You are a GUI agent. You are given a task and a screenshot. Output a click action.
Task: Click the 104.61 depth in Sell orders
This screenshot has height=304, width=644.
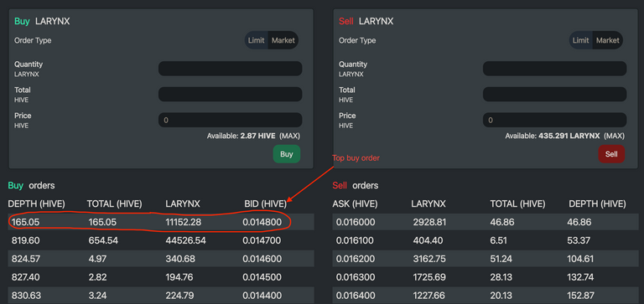(580, 259)
